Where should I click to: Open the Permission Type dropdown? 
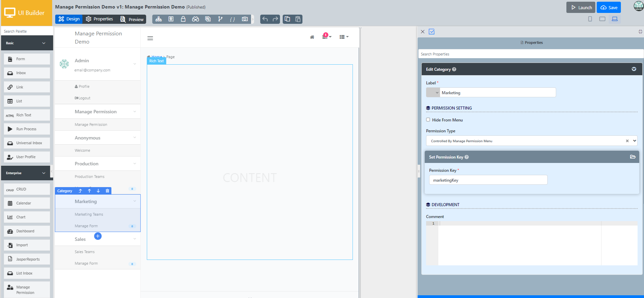(x=532, y=141)
